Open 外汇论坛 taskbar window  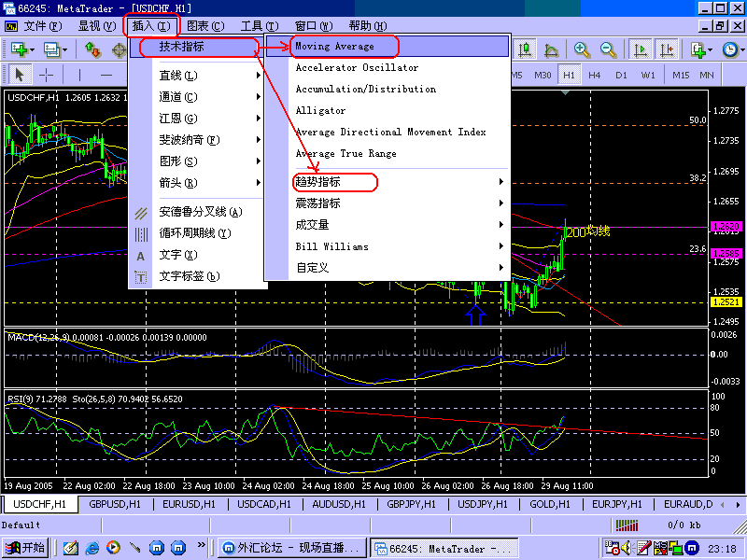292,548
